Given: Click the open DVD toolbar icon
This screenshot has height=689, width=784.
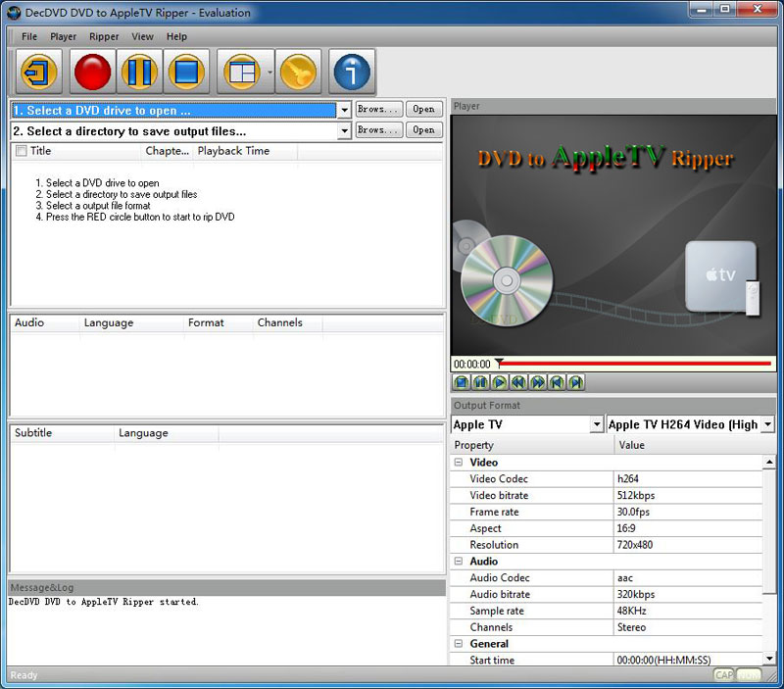Looking at the screenshot, I should (x=39, y=72).
